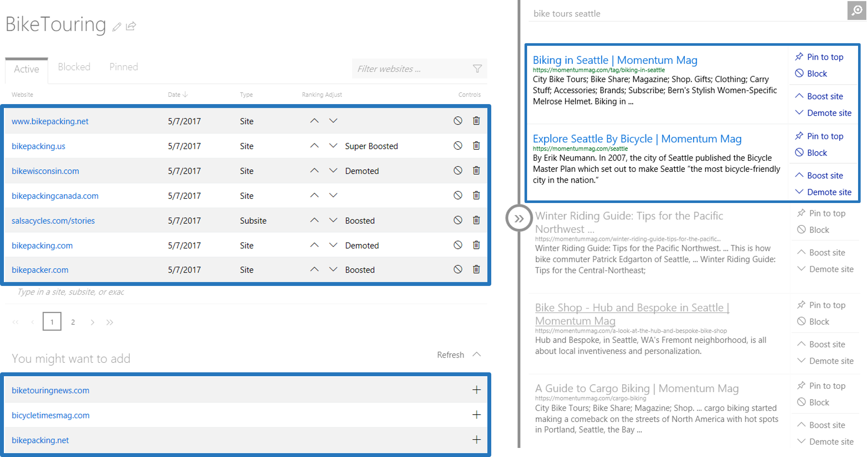Jump to last page in pagination
Screen dimensions: 868x457
pyautogui.click(x=110, y=322)
